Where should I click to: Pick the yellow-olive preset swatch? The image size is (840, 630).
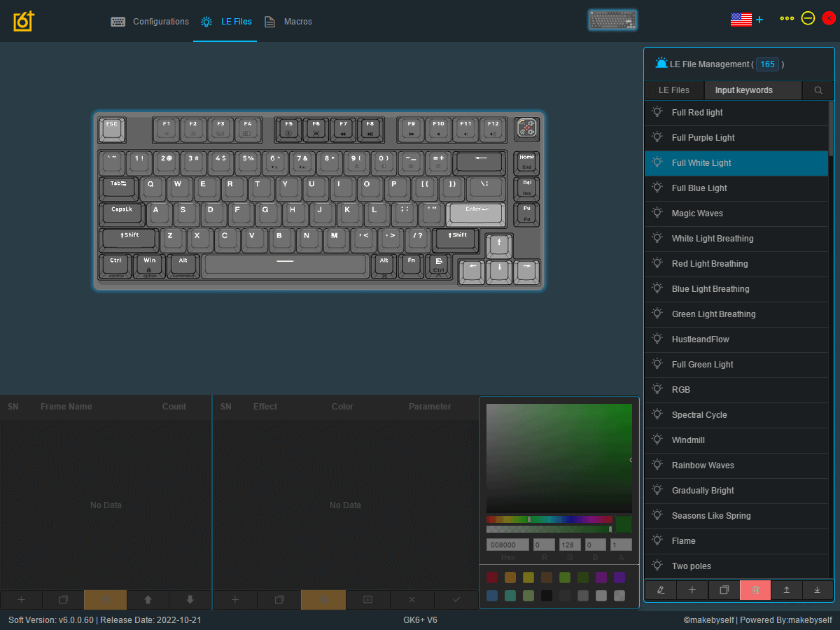coord(528,577)
